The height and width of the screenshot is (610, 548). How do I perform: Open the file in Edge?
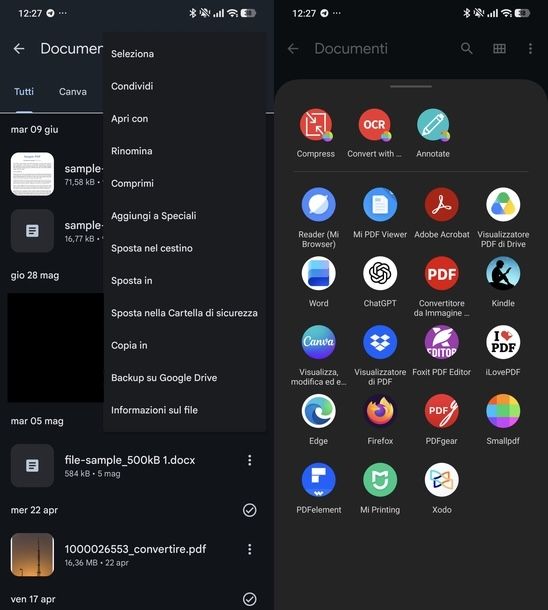pos(319,411)
